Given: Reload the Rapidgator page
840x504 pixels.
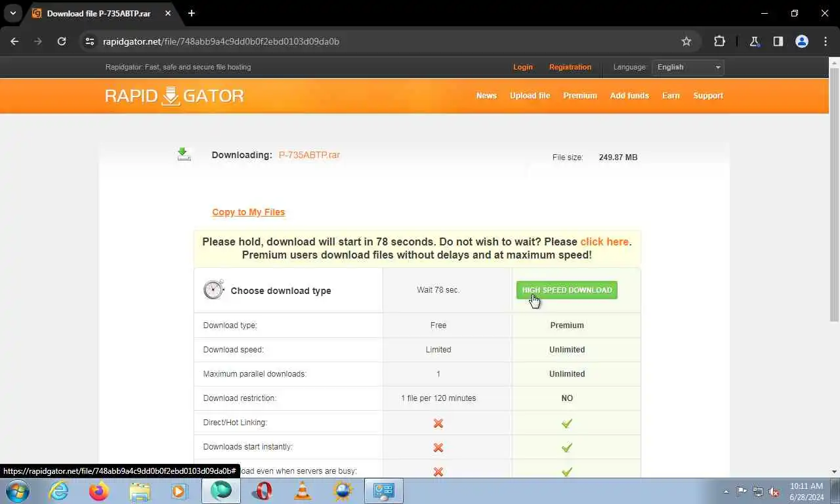Looking at the screenshot, I should point(62,41).
